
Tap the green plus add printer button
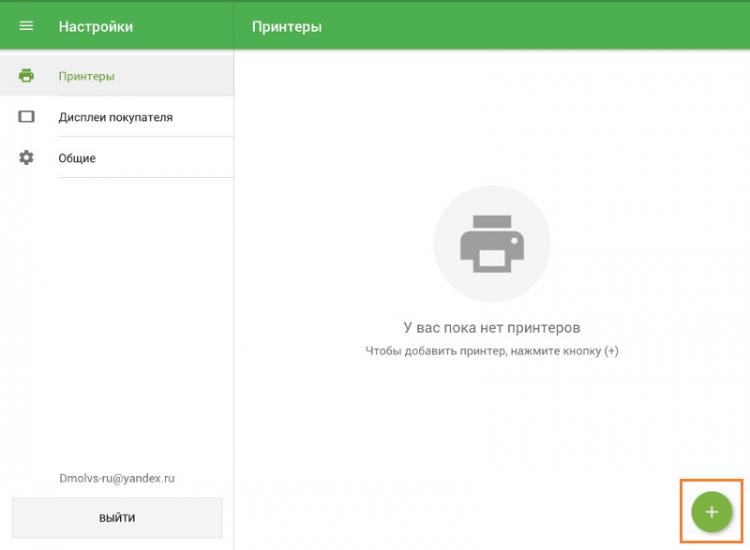click(711, 512)
